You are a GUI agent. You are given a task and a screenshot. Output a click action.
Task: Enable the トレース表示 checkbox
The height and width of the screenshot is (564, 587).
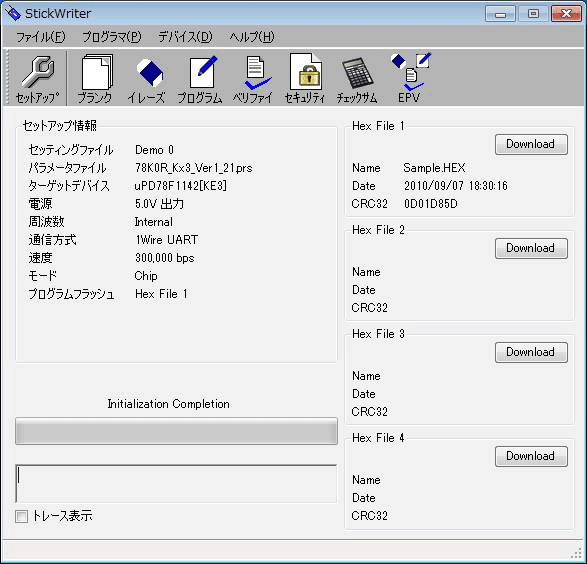coord(21,516)
